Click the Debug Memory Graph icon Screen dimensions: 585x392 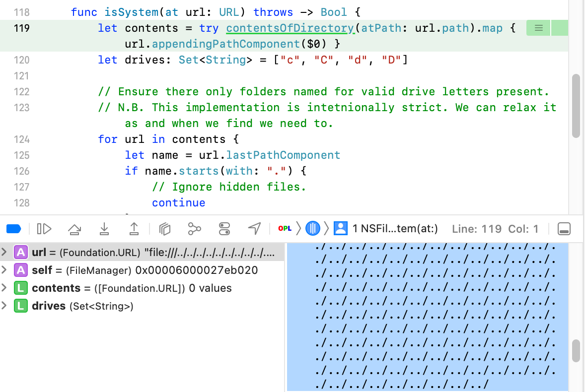click(194, 228)
